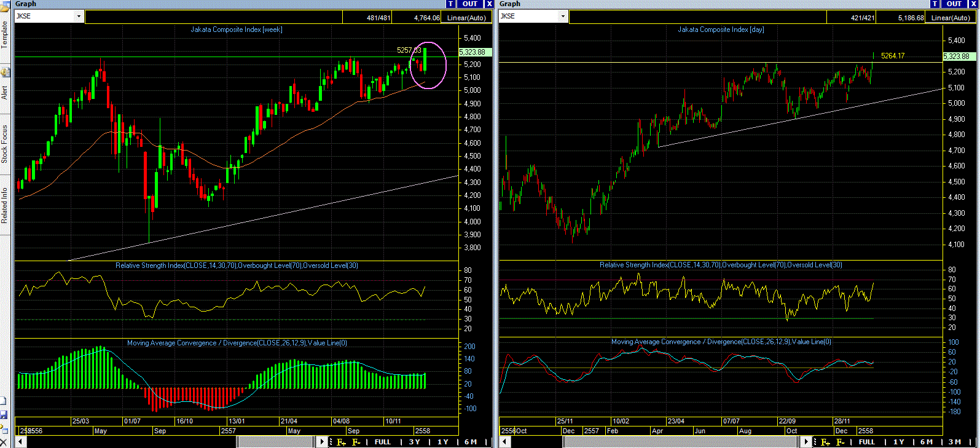Click the 'Jakata Composite Index [day]' title
Image resolution: width=980 pixels, height=448 pixels.
pyautogui.click(x=721, y=29)
